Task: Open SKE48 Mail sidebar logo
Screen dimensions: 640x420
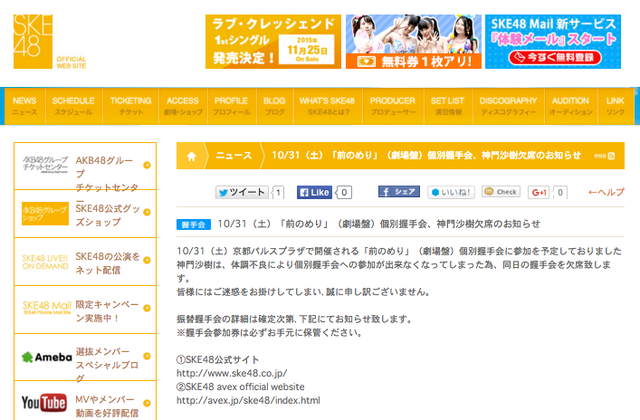Action: pos(47,307)
